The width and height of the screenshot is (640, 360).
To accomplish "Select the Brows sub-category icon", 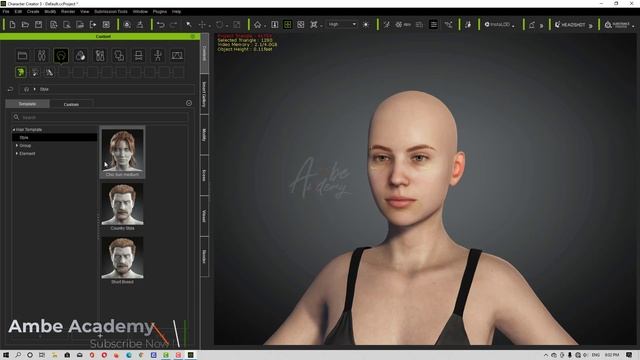I will pyautogui.click(x=35, y=73).
